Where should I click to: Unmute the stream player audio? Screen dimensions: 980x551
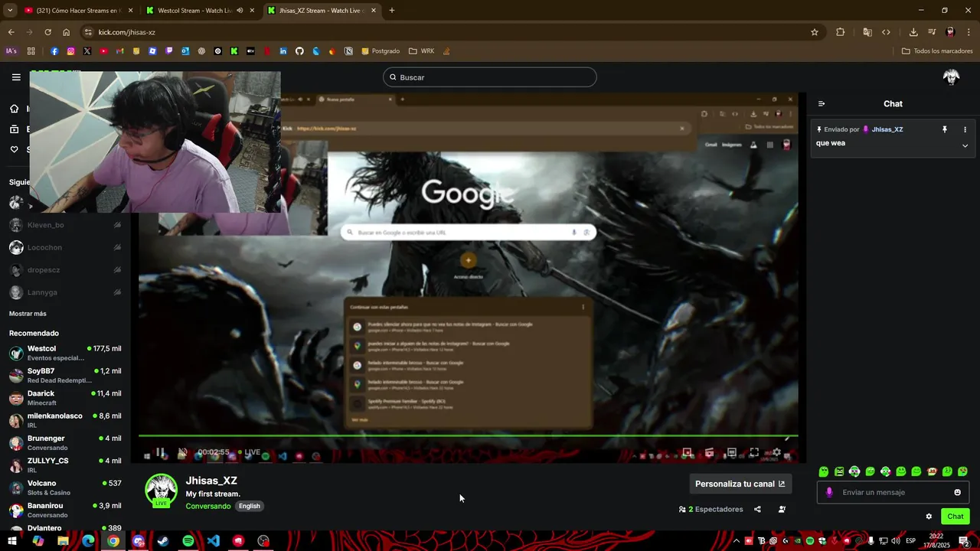[182, 452]
